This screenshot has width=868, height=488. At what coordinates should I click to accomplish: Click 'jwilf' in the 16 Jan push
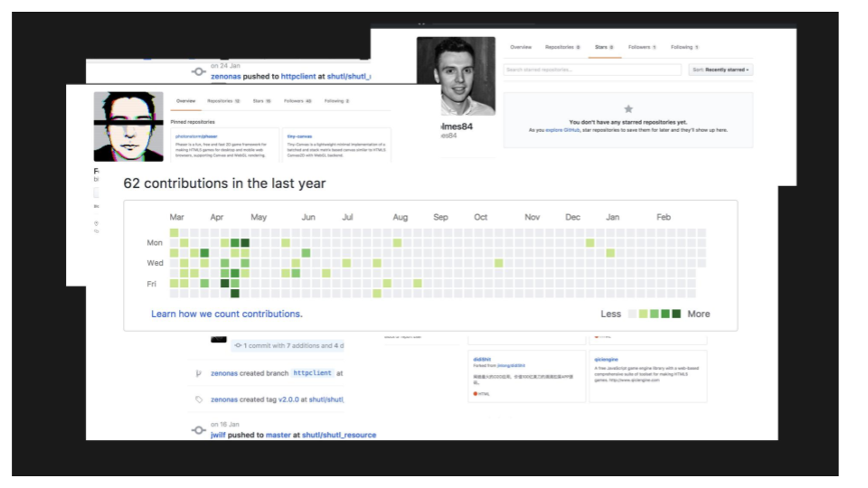218,435
